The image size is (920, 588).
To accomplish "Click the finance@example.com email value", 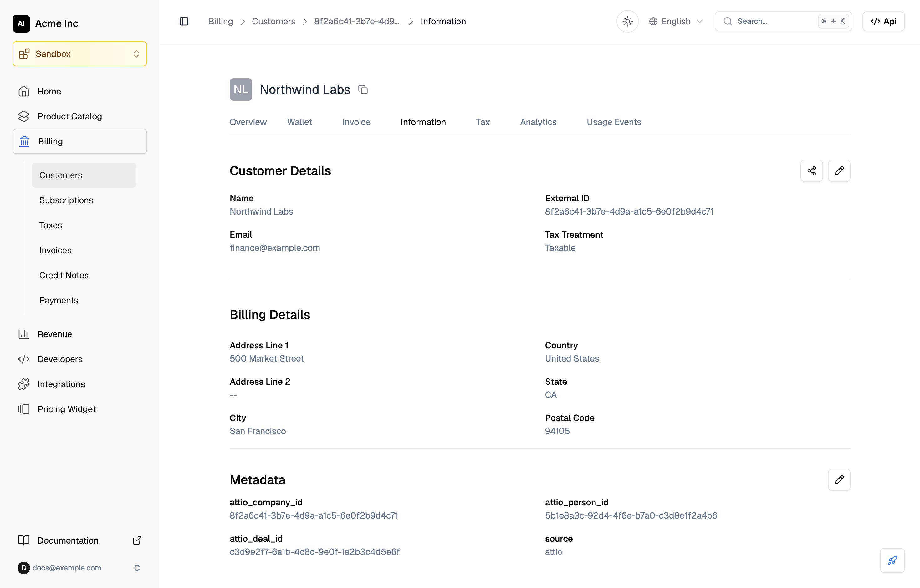I will pos(275,248).
